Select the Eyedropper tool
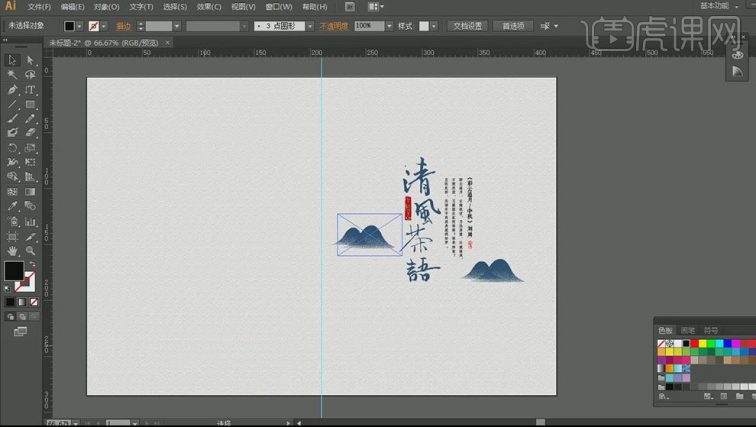756x427 pixels. tap(13, 207)
